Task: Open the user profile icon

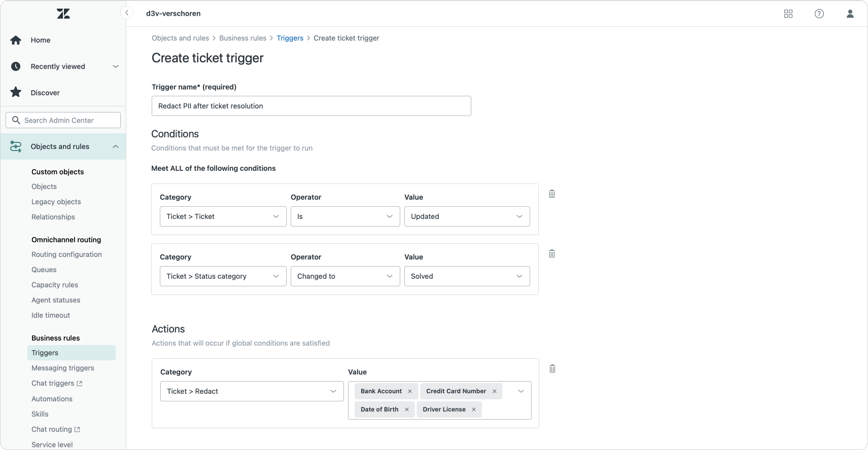Action: 850,14
